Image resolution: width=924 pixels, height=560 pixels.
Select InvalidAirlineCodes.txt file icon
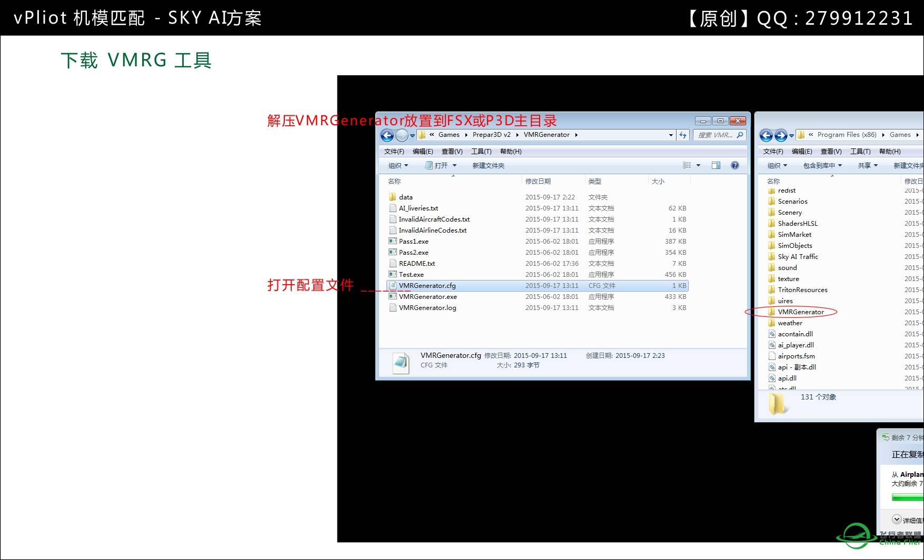pos(392,230)
